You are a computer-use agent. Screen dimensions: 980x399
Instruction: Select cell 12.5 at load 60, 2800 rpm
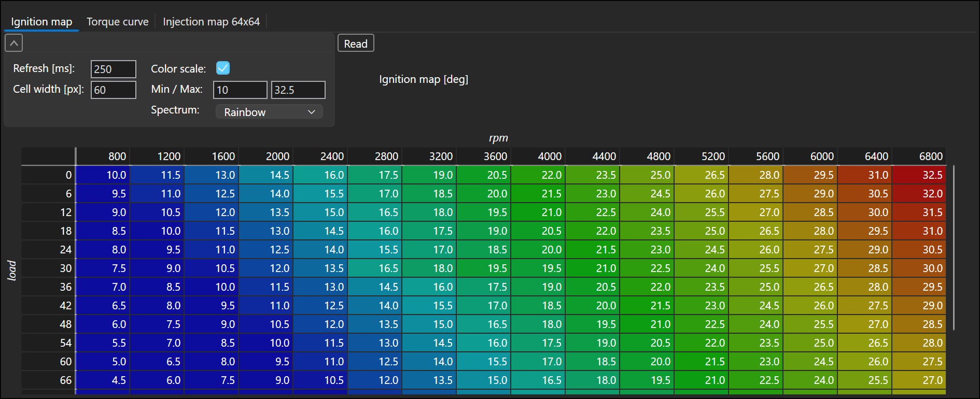375,362
